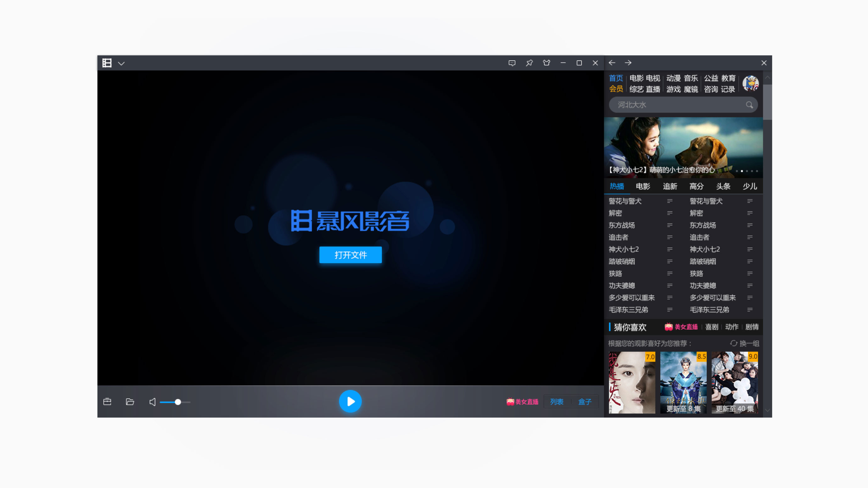
Task: Close the online side panel
Action: 764,63
